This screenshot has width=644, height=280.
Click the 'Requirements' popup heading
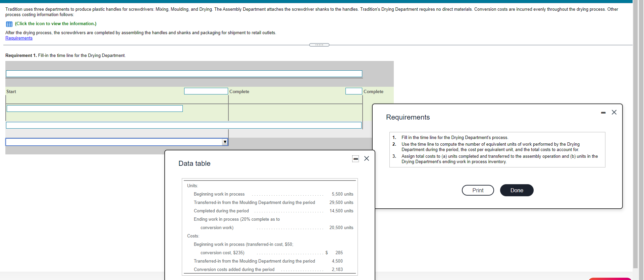tap(408, 117)
